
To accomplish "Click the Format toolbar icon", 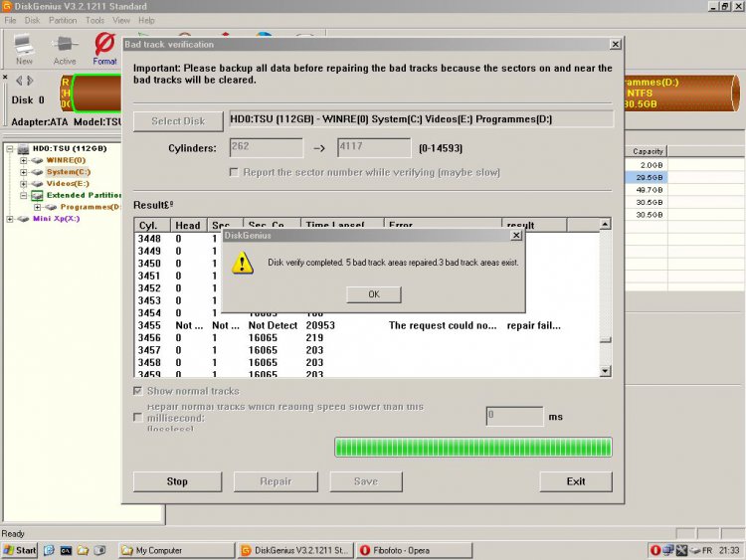I will point(104,49).
